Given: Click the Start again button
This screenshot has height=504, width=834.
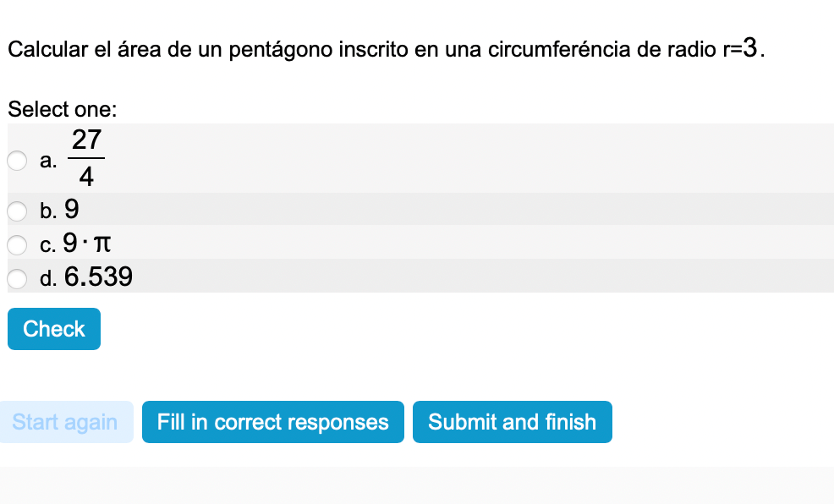Looking at the screenshot, I should (x=66, y=422).
